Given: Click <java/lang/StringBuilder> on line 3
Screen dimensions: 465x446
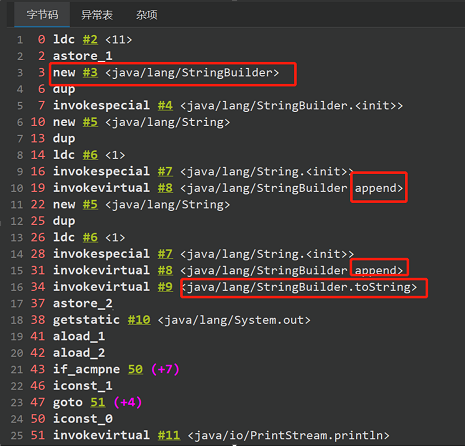Looking at the screenshot, I should [192, 73].
